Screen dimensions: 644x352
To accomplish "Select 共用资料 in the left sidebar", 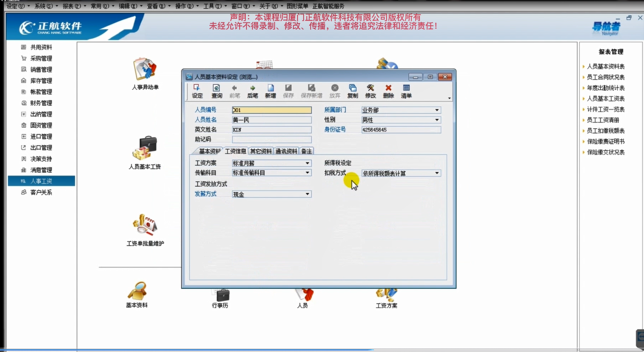I will coord(41,47).
